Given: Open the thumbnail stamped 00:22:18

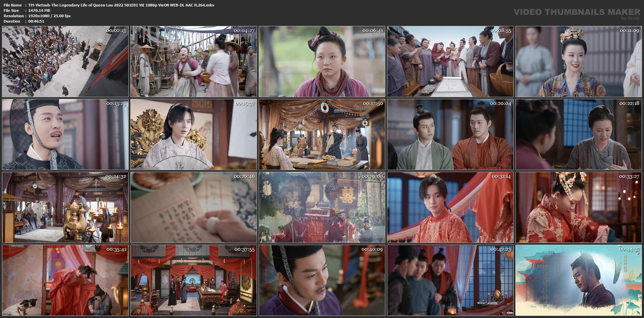Looking at the screenshot, I should (579, 134).
